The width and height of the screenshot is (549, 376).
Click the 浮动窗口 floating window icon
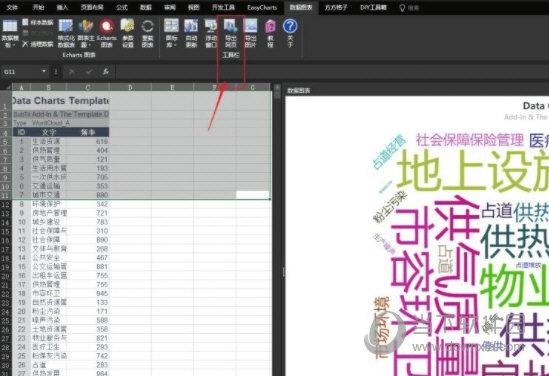[x=211, y=26]
